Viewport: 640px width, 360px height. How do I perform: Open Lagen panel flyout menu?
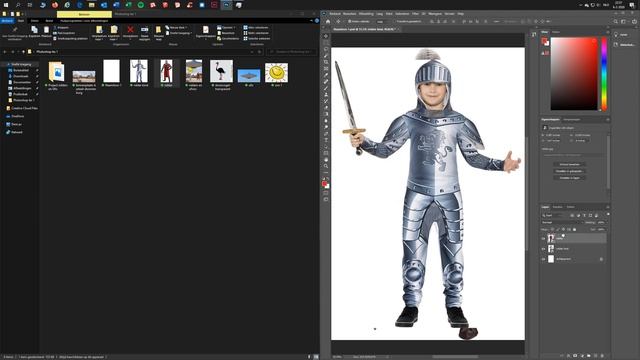[608, 207]
